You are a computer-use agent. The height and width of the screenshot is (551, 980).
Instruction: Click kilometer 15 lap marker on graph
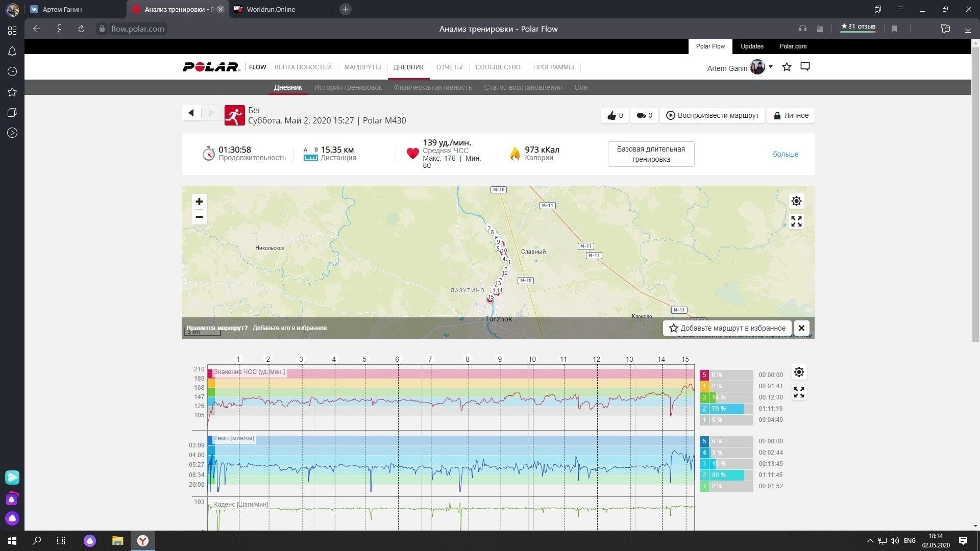685,359
